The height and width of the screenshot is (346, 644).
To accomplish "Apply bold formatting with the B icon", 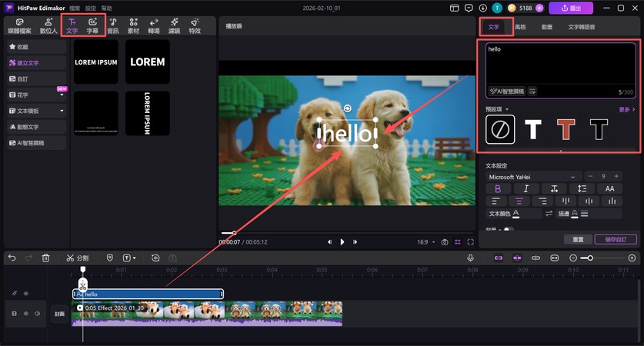I will tap(498, 188).
